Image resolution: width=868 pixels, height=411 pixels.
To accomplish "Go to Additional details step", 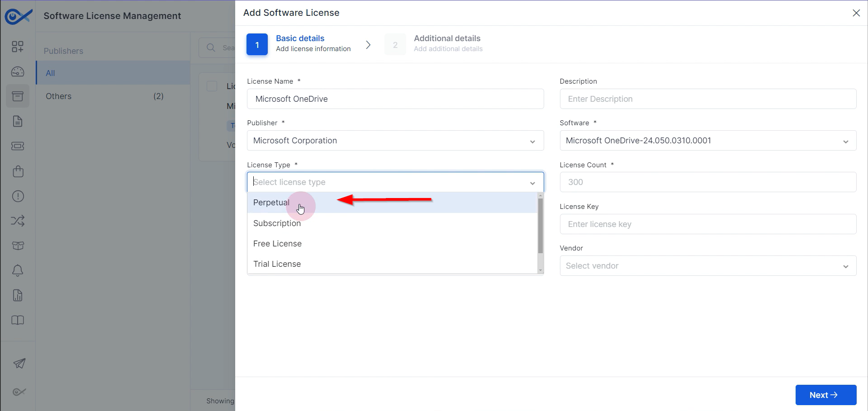I will coord(446,43).
